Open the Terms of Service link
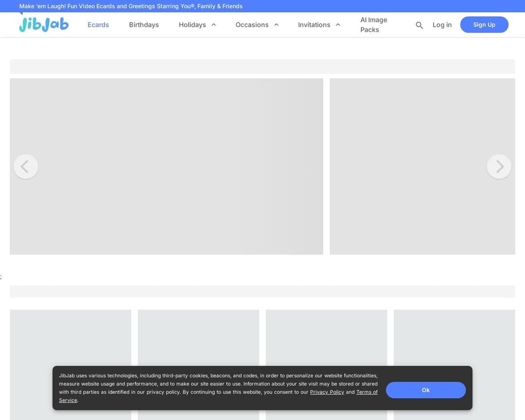 pos(367,392)
